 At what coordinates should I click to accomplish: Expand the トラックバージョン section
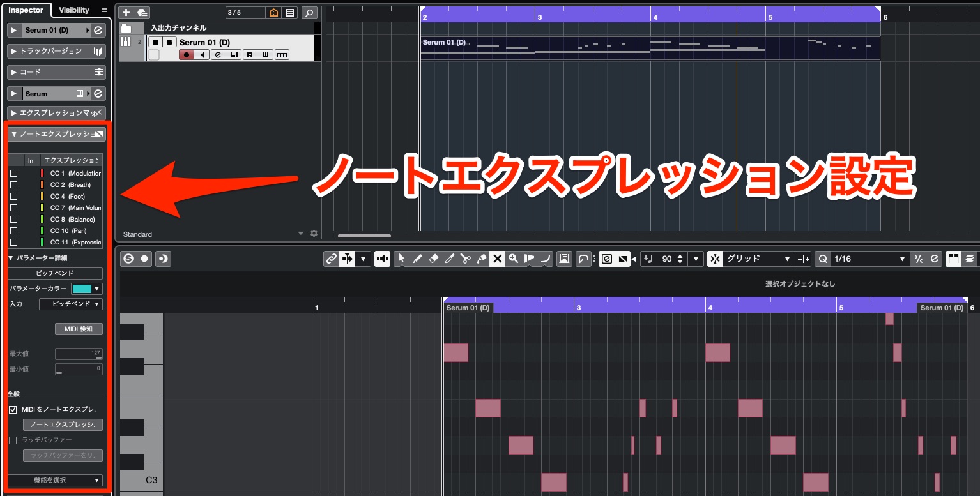click(14, 51)
